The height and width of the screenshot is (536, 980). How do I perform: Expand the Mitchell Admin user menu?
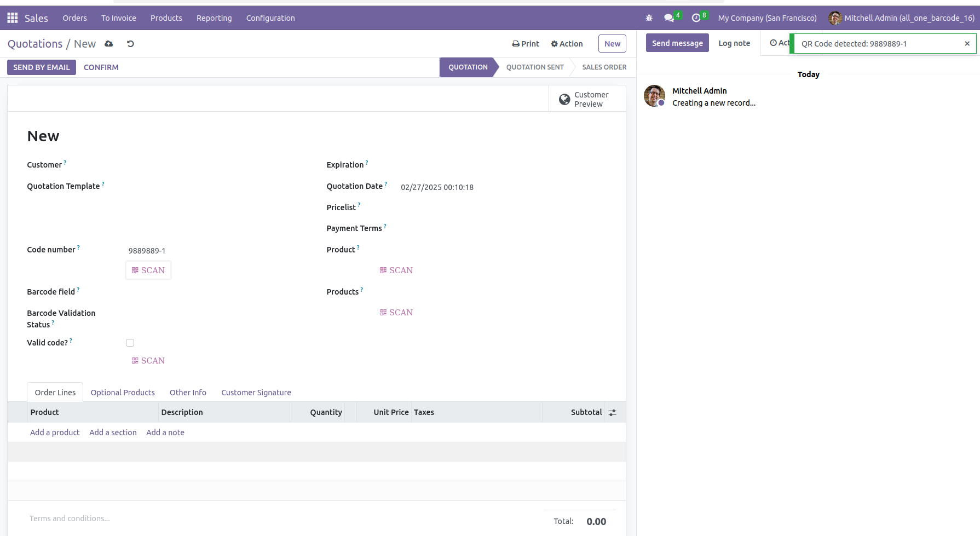[902, 18]
